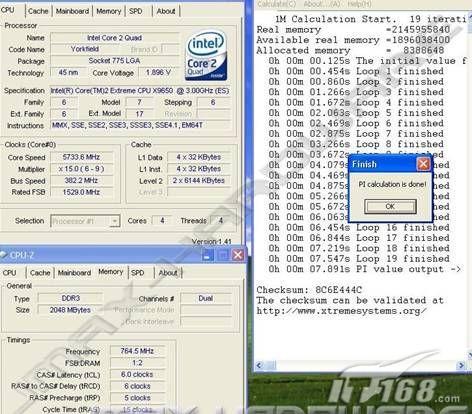The image size is (472, 414).
Task: Click the Allocated memory line
Action: click(350, 51)
